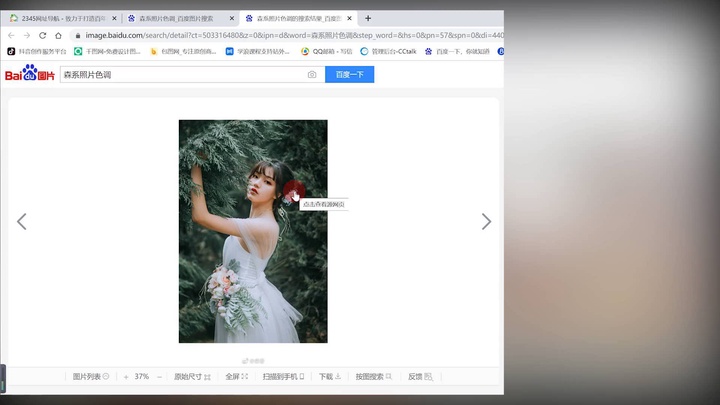Open the 抖音创作服务平台 bookmark
This screenshot has height=405, width=720.
coord(37,51)
